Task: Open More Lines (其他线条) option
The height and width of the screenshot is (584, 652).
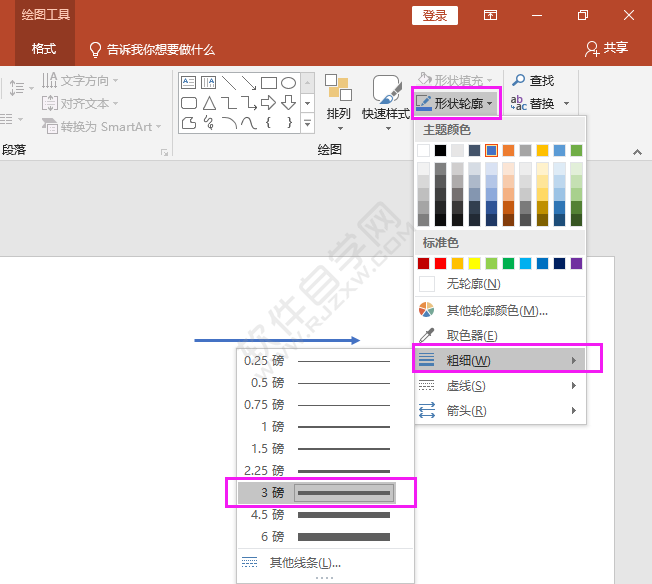Action: (x=325, y=562)
